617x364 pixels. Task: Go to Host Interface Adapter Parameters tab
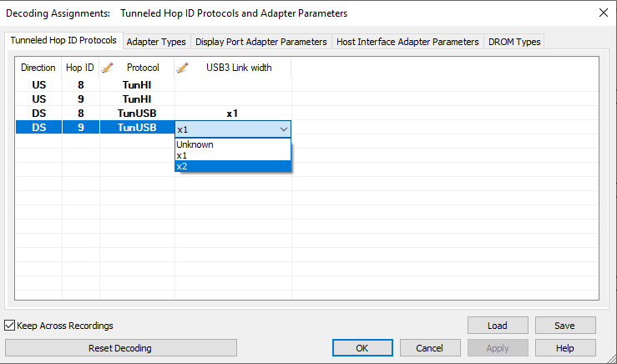click(407, 42)
